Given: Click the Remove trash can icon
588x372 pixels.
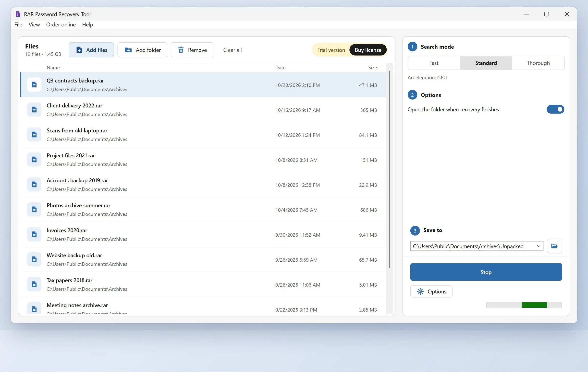Looking at the screenshot, I should pos(181,50).
